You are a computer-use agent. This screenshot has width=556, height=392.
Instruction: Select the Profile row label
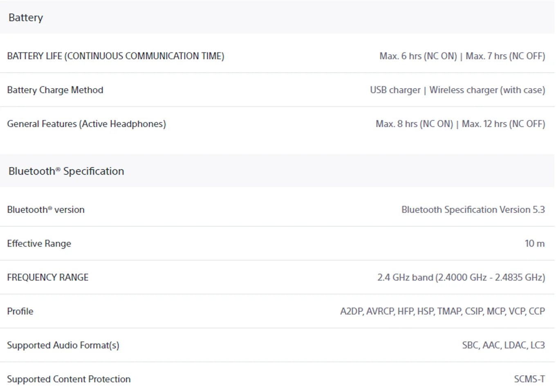click(x=20, y=311)
